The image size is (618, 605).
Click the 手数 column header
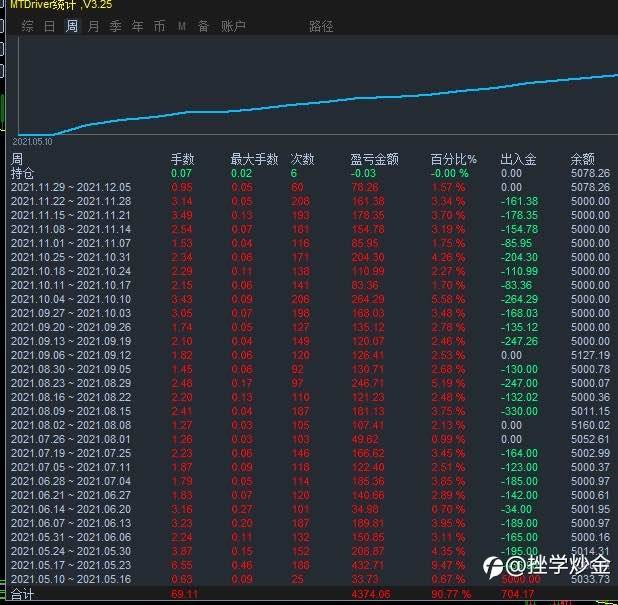tap(182, 159)
